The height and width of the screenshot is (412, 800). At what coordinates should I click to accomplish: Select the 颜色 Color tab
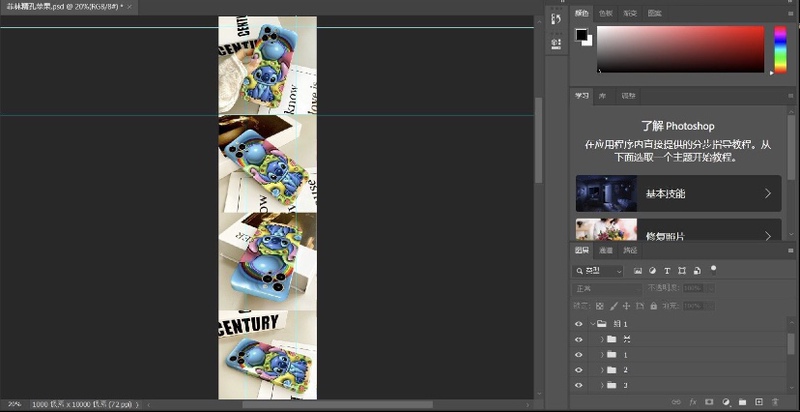tap(582, 14)
